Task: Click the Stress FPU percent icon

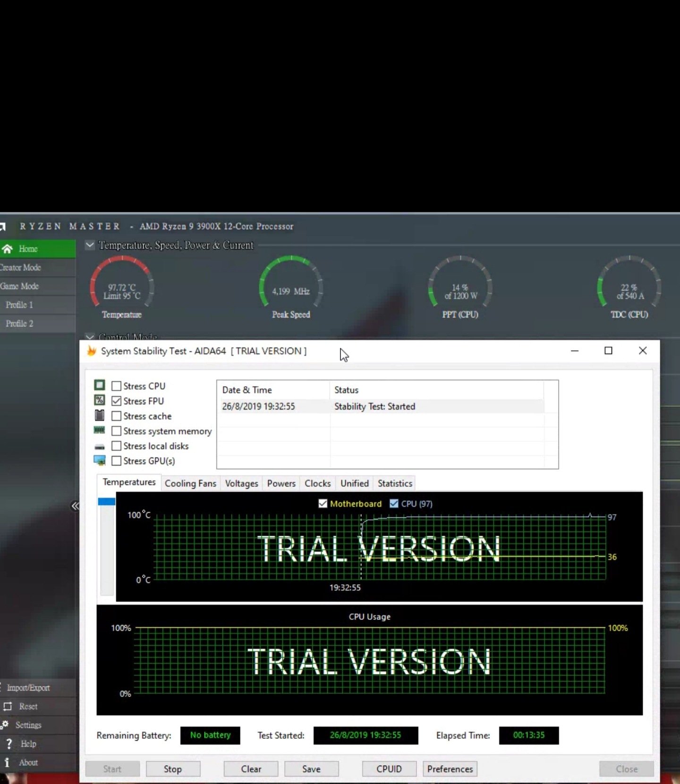Action: 99,400
